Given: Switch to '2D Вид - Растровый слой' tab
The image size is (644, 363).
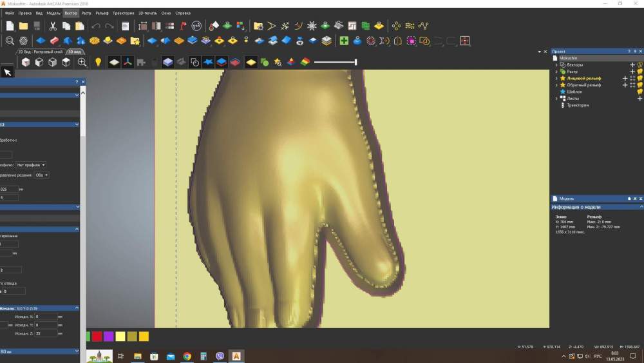Looking at the screenshot, I should [40, 52].
